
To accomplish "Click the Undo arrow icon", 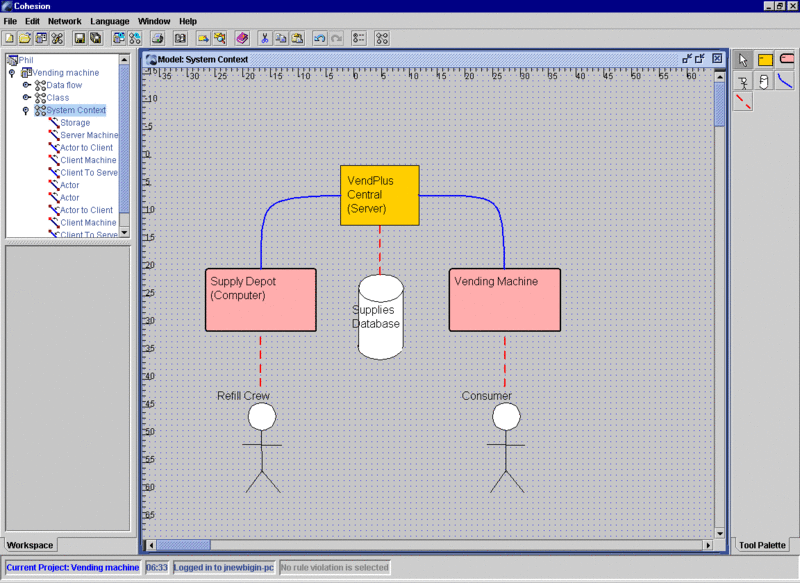I will [x=319, y=38].
